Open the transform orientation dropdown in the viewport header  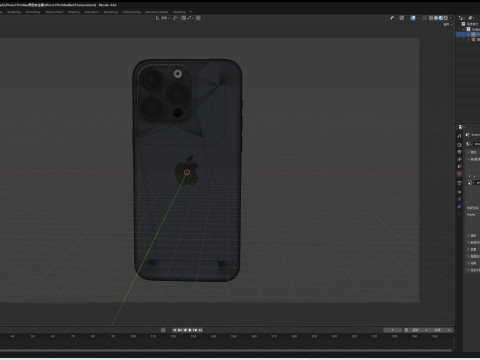tap(163, 18)
